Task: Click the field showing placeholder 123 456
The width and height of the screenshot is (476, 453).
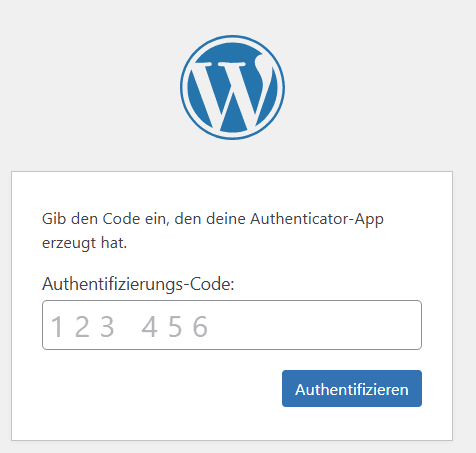Action: coord(232,325)
